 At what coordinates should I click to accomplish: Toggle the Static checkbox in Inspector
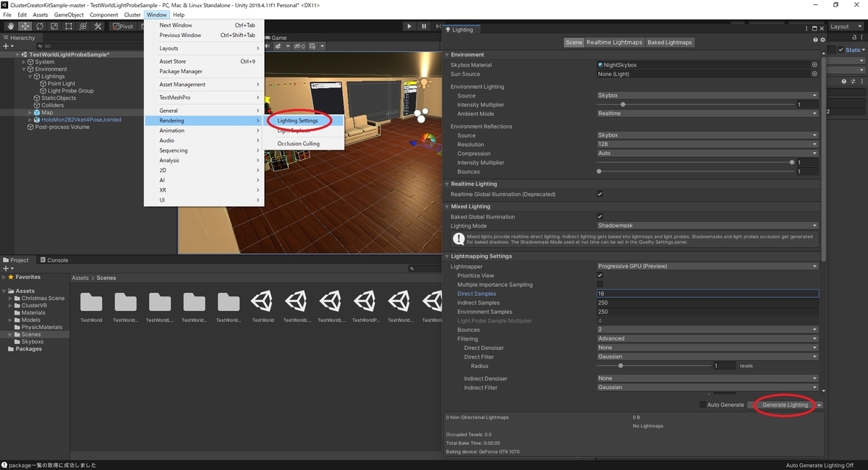(x=841, y=50)
